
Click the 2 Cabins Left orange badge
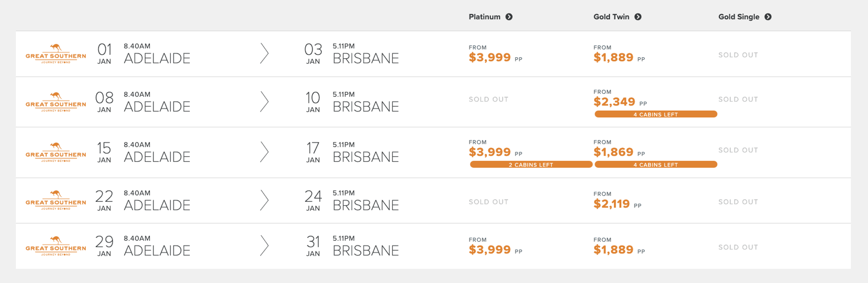click(531, 165)
